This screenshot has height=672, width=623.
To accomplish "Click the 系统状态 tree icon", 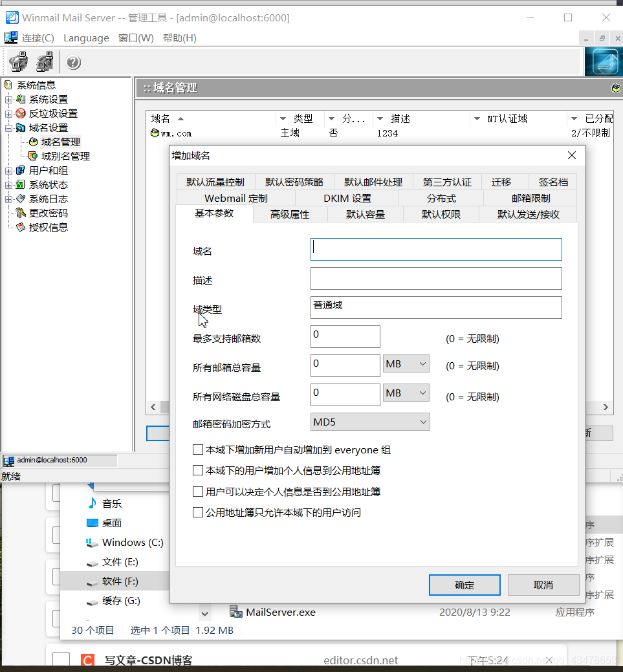I will 21,185.
